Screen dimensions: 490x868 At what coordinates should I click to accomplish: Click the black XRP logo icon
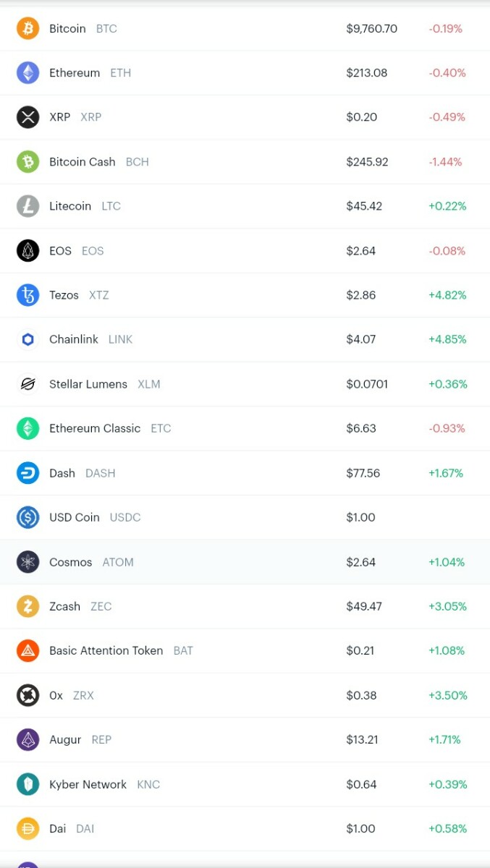click(x=28, y=117)
